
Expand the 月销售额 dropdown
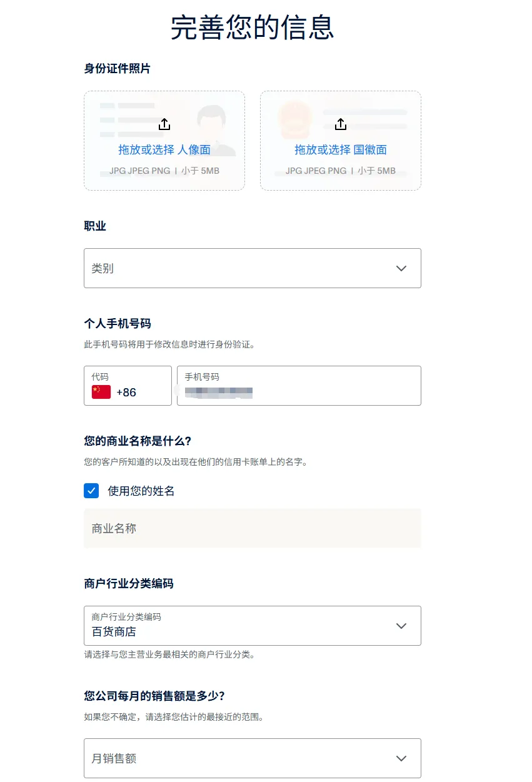click(x=252, y=758)
